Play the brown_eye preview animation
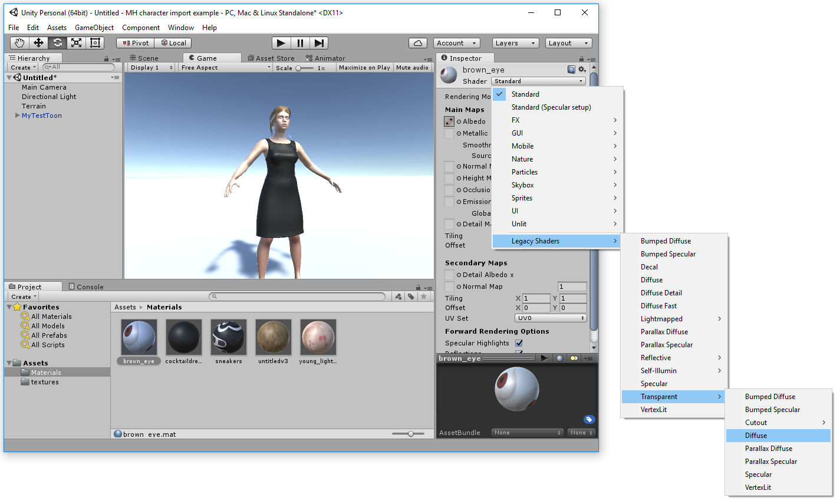The width and height of the screenshot is (840, 504). pos(544,358)
